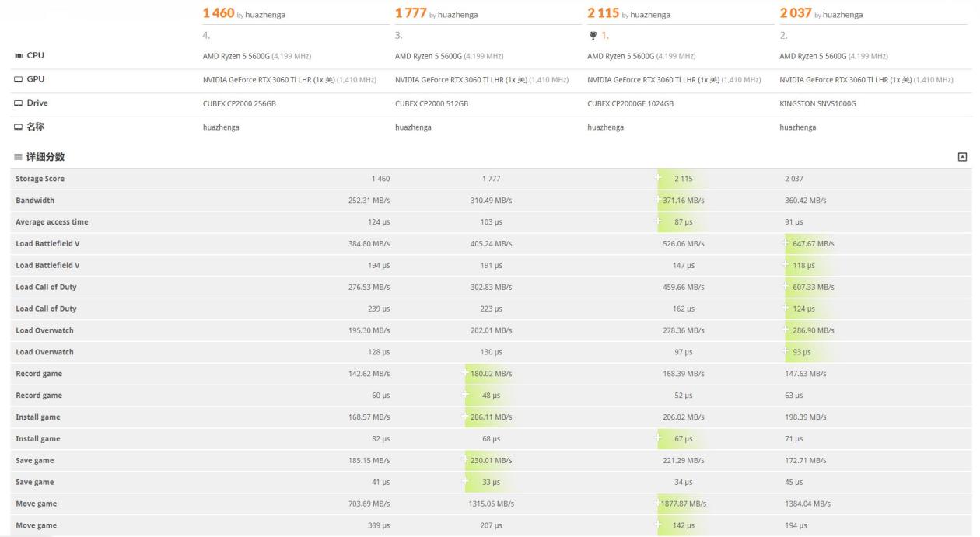Open the 1 777 score result
The image size is (980, 537).
[411, 13]
